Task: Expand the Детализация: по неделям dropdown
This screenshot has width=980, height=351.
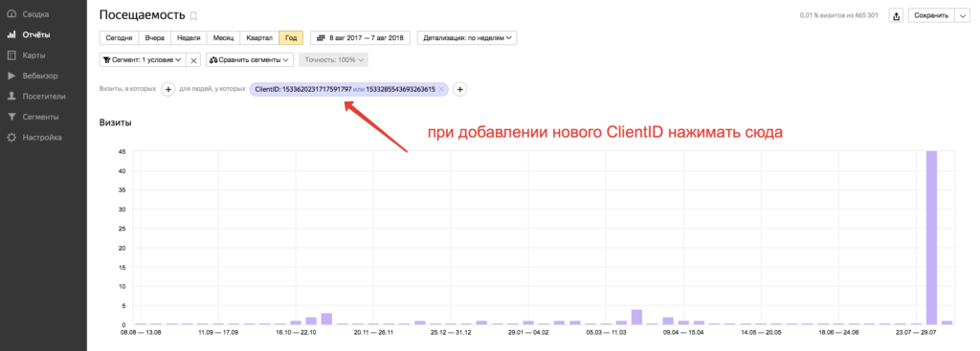Action: (x=467, y=38)
